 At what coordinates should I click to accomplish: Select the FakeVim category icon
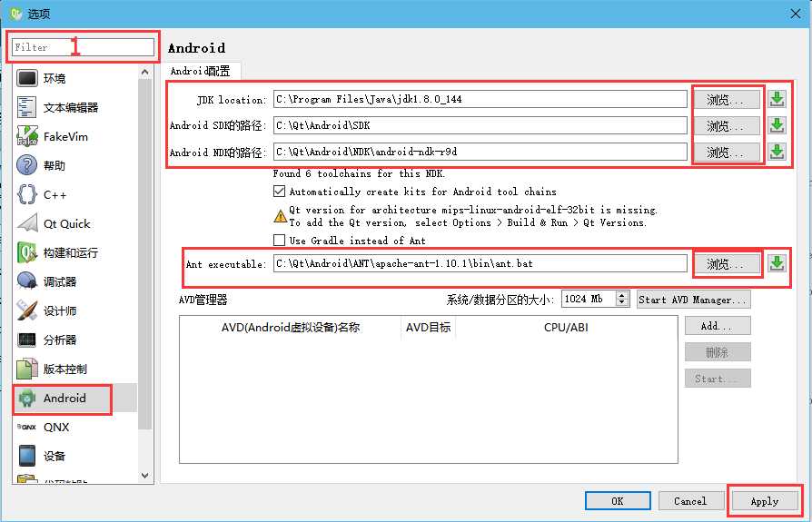[27, 136]
